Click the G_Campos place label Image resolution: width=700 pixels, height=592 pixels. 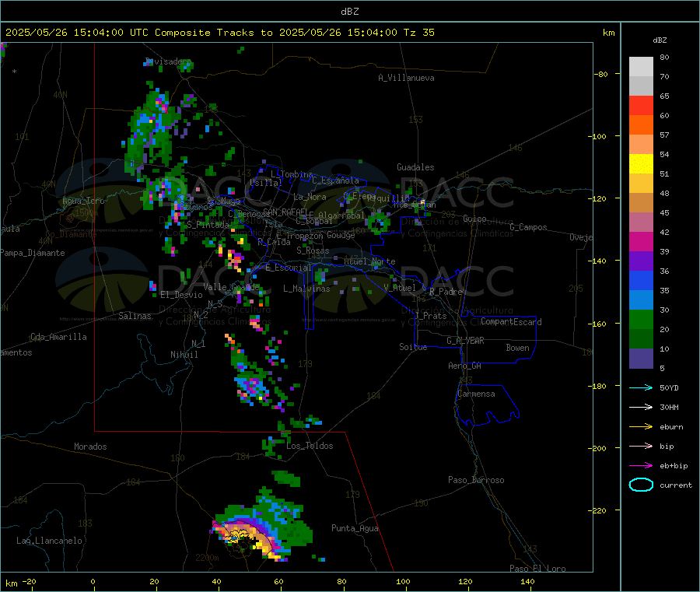point(528,227)
